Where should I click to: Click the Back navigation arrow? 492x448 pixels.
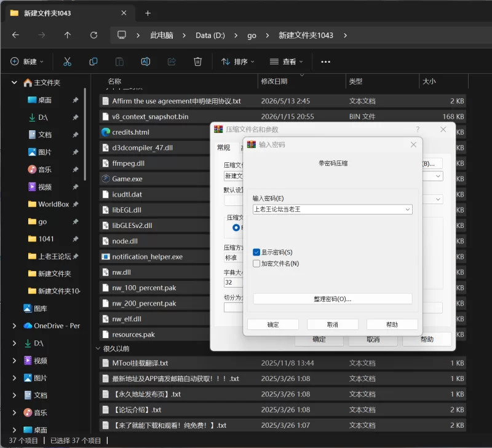15,35
